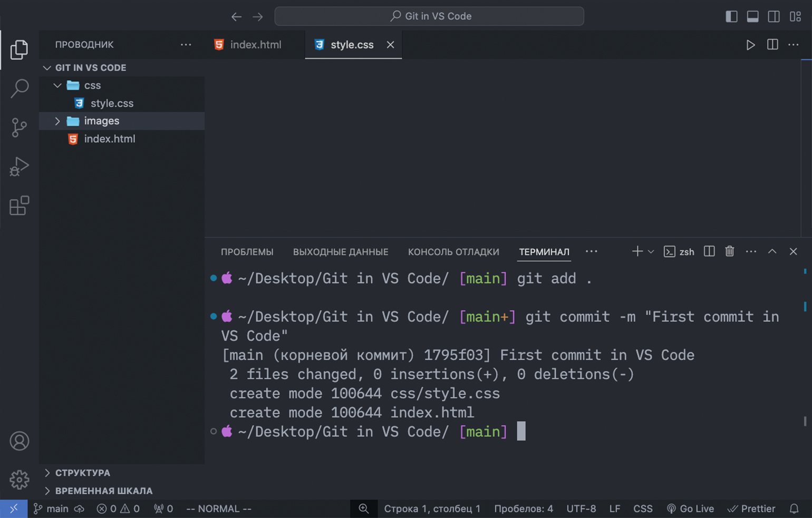Viewport: 812px width, 518px height.
Task: Click the Prettier status item
Action: 751,509
